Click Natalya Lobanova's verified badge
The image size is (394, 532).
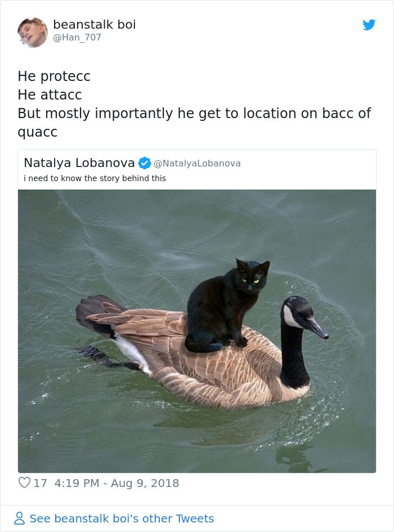pos(144,163)
